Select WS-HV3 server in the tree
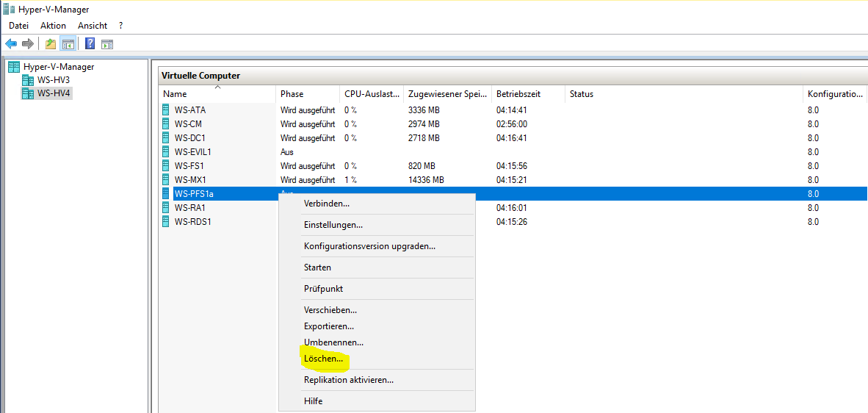This screenshot has height=413, width=868. pos(53,80)
